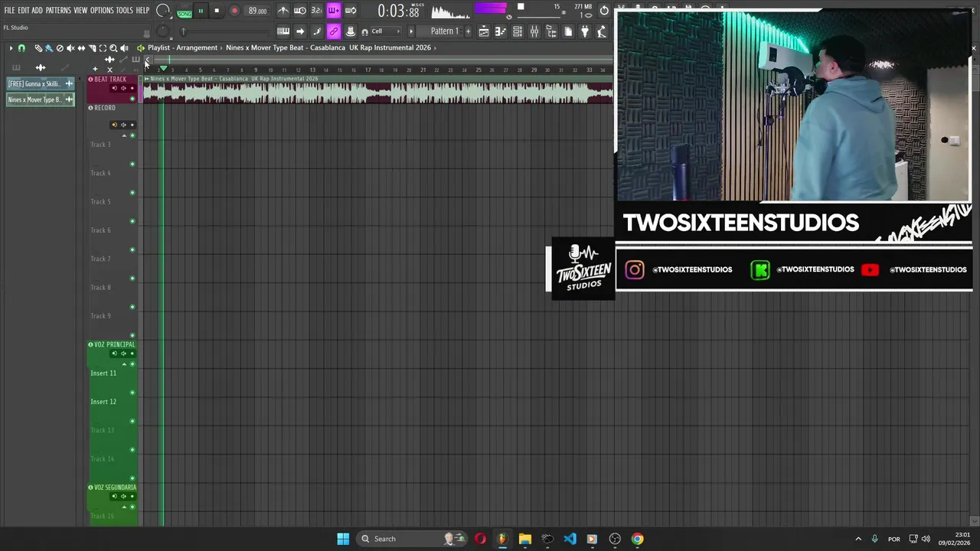Open the FILE menu
The image size is (980, 551).
[x=9, y=11]
